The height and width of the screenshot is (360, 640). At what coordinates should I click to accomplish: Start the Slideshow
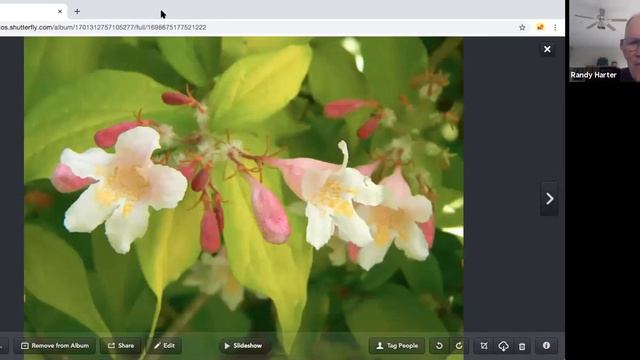[244, 346]
